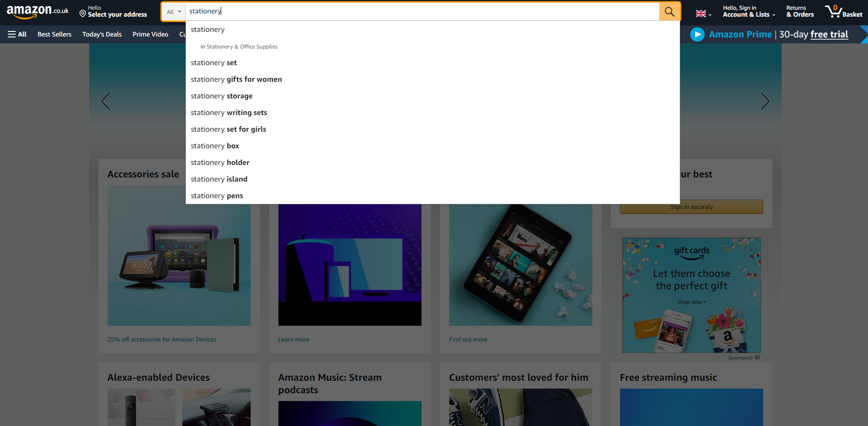Click Shop now in gift cards ad
The image size is (868, 426).
(691, 302)
